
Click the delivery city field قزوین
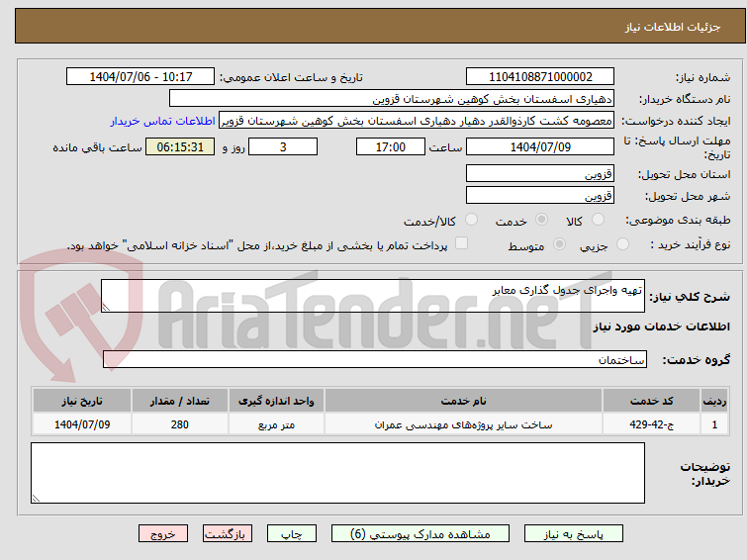[x=540, y=195]
